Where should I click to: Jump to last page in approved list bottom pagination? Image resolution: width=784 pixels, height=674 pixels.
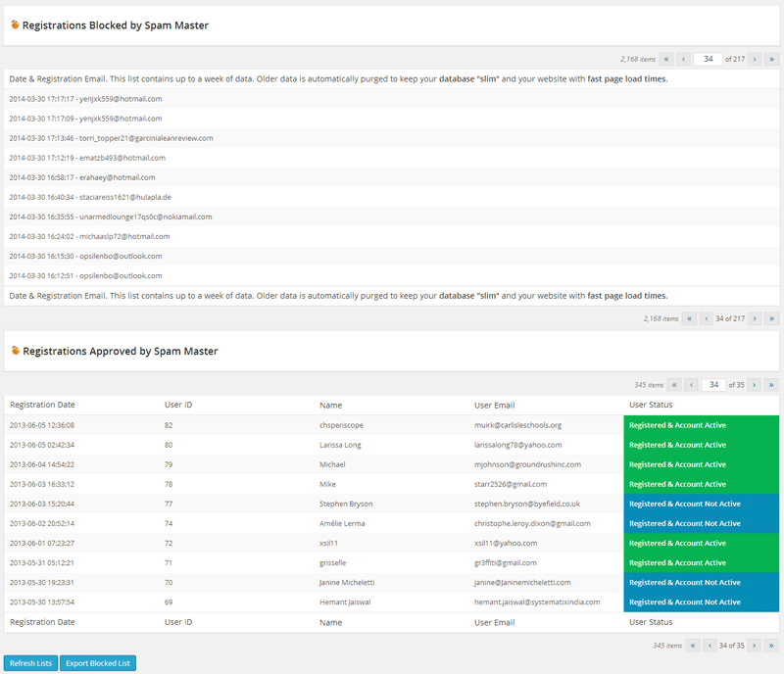click(x=771, y=646)
